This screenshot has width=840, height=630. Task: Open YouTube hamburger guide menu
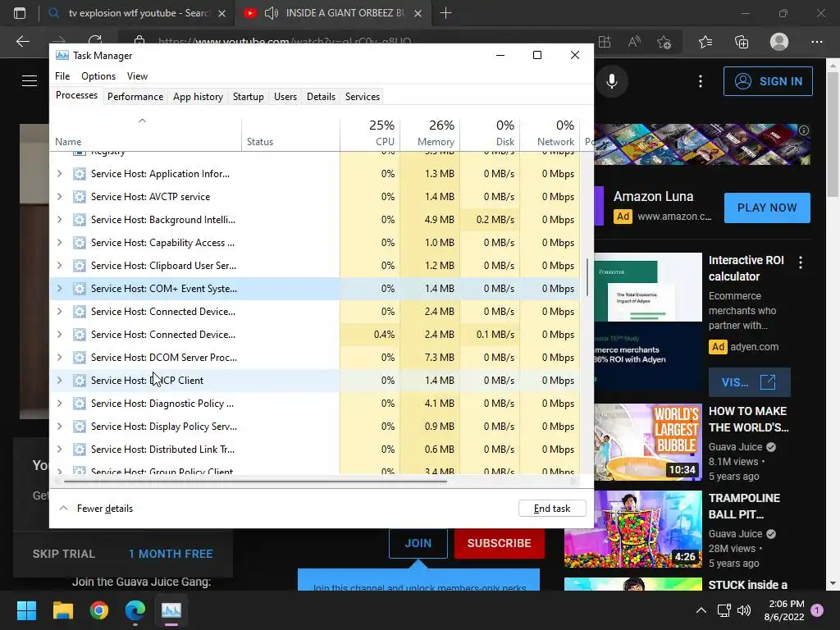30,81
